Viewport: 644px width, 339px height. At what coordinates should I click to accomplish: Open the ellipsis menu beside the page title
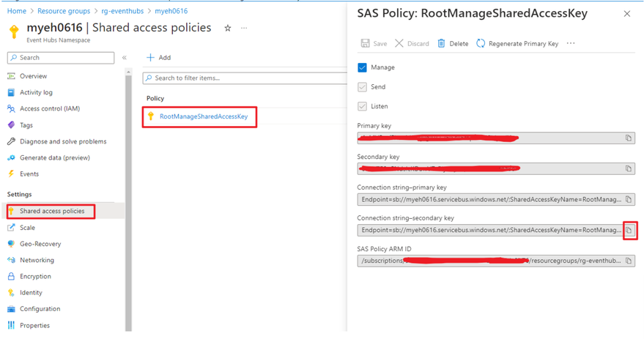click(x=244, y=28)
